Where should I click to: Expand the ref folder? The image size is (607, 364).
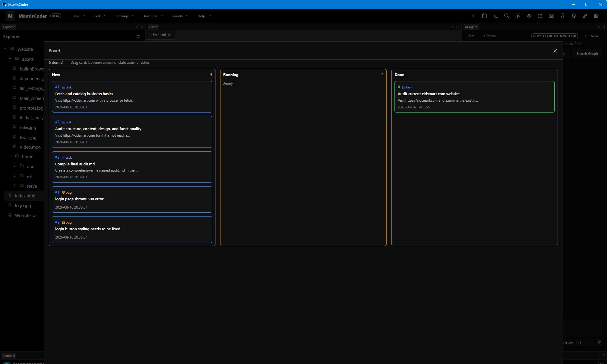(15, 176)
